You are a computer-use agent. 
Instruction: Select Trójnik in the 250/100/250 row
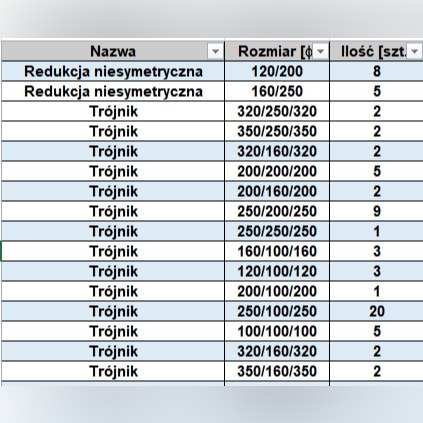pyautogui.click(x=113, y=311)
